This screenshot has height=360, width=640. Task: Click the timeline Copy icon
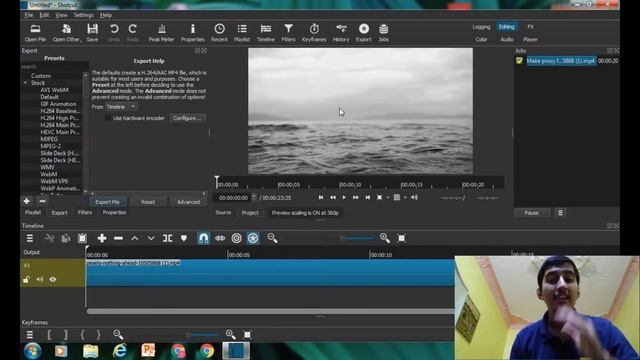pyautogui.click(x=66, y=238)
